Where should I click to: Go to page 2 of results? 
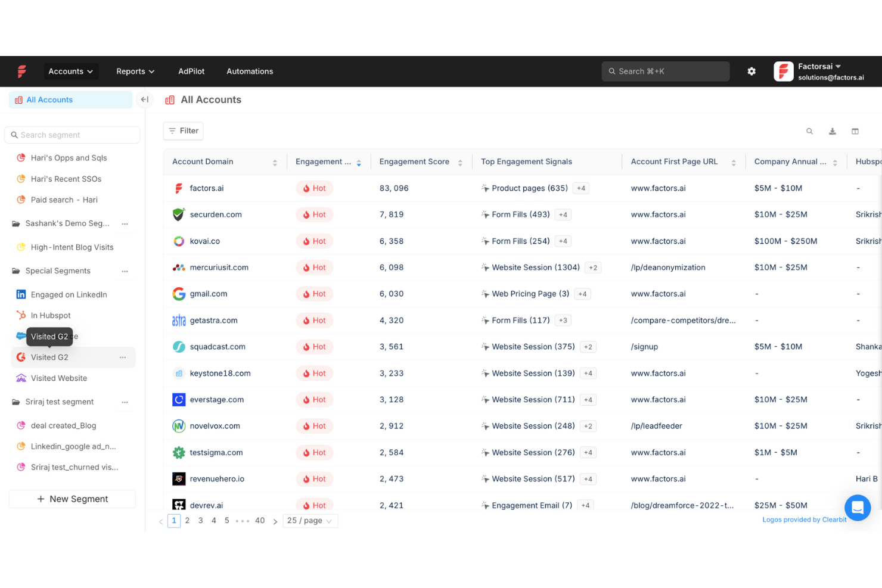187,521
